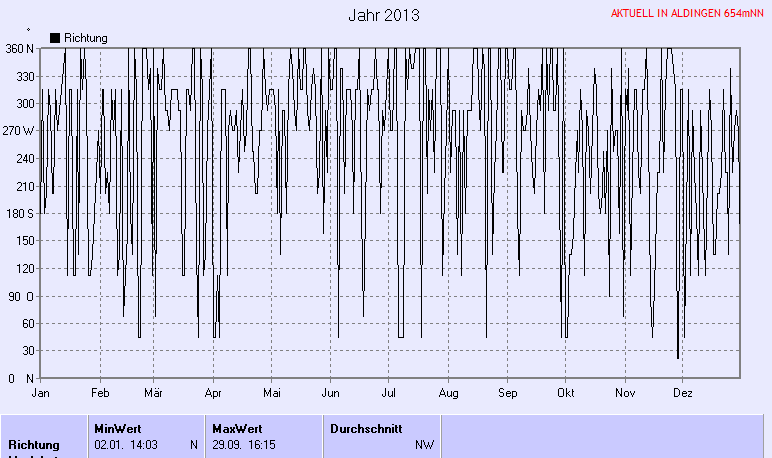Click the MaxWert column header
Screen dimensions: 772x458
click(x=236, y=428)
